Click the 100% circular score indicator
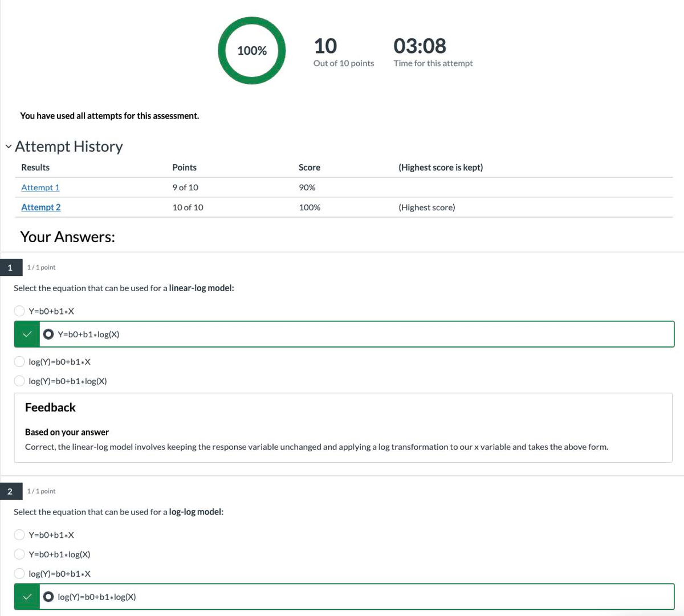 click(251, 51)
